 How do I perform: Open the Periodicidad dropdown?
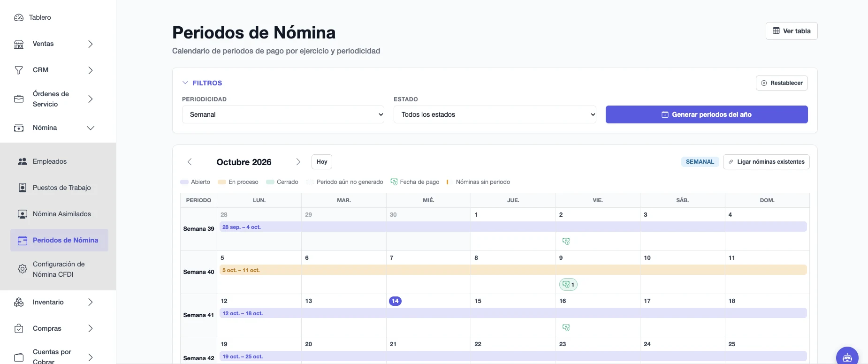point(283,114)
